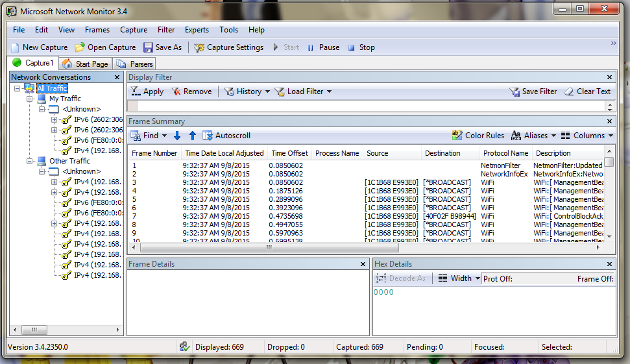Viewport: 630px width, 364px height.
Task: Click the grayed Start capture button
Action: (x=286, y=47)
